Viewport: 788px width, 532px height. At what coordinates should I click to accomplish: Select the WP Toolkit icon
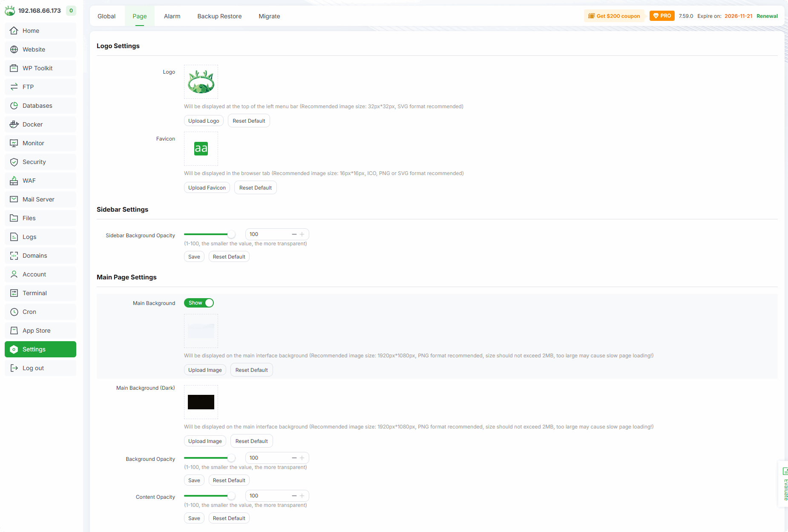click(x=14, y=68)
